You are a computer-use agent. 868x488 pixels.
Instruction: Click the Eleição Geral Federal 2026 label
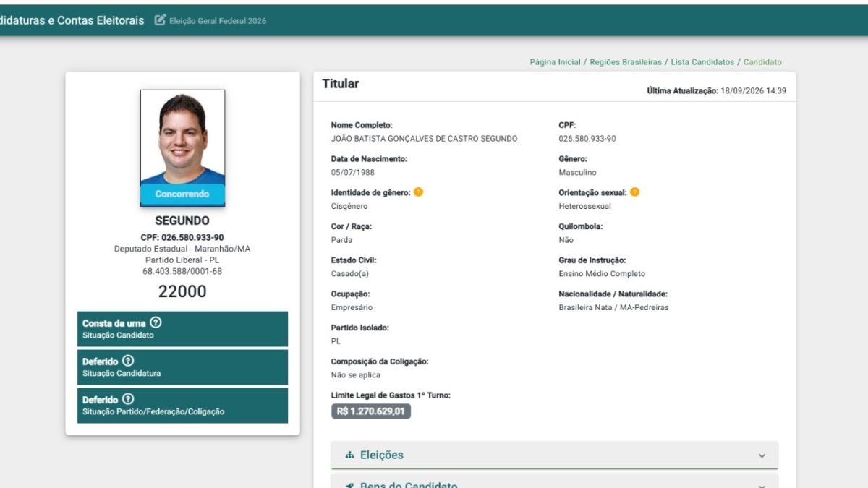(x=218, y=21)
